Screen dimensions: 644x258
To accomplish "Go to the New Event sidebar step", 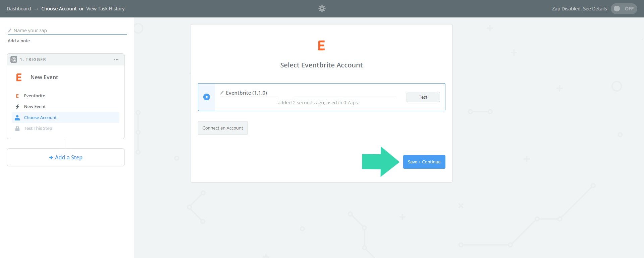I will tap(35, 107).
